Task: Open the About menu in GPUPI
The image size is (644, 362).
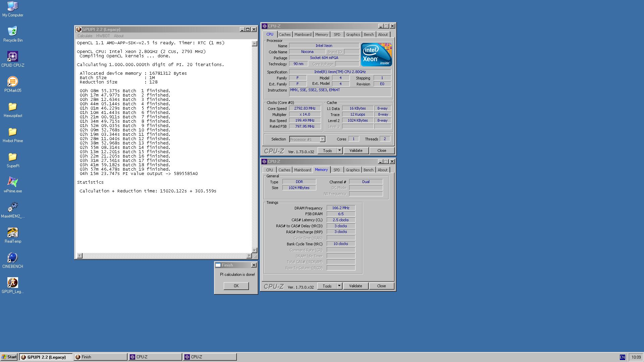Action: coord(119,36)
